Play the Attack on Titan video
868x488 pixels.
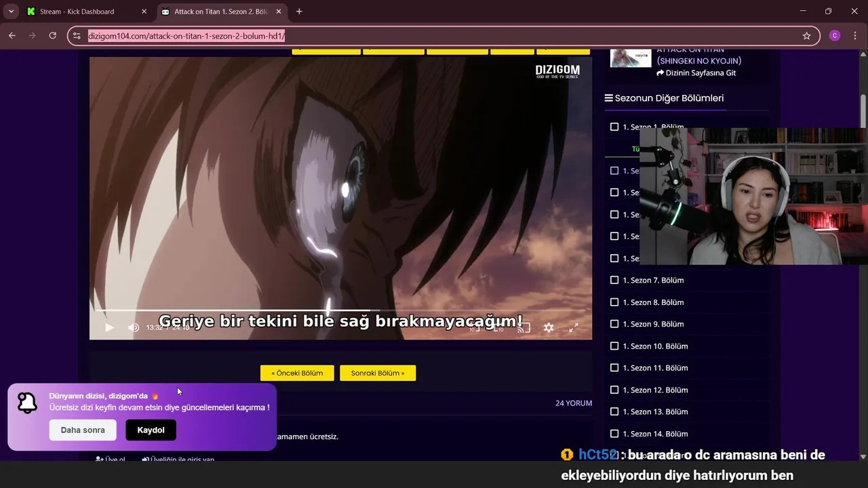[x=109, y=327]
